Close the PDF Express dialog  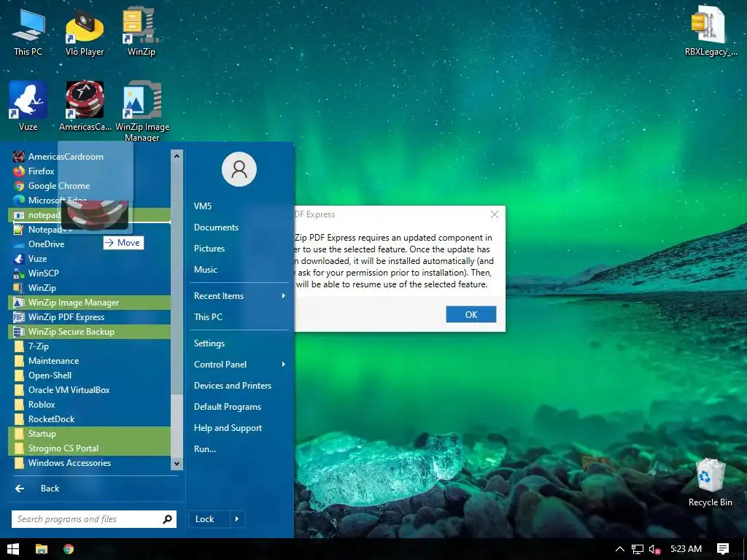point(495,214)
